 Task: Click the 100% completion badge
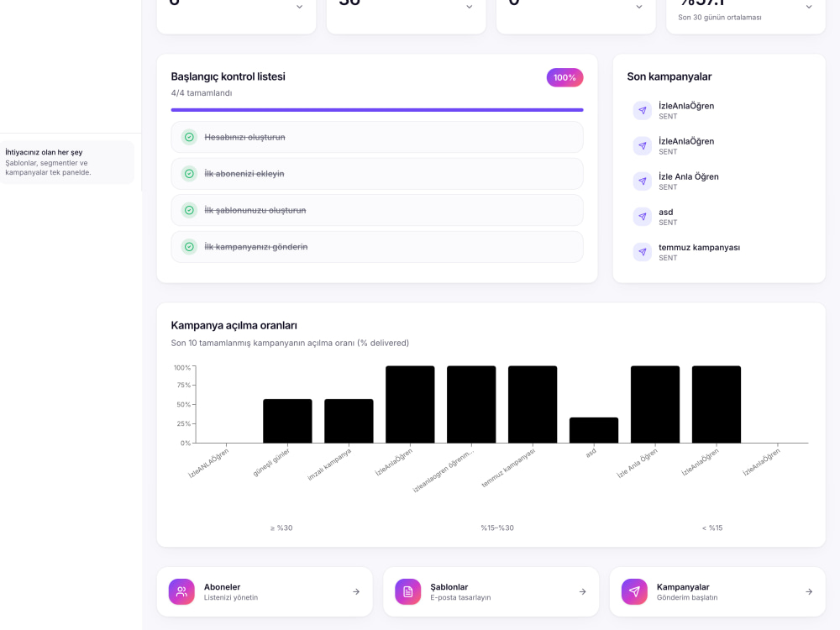pyautogui.click(x=564, y=77)
